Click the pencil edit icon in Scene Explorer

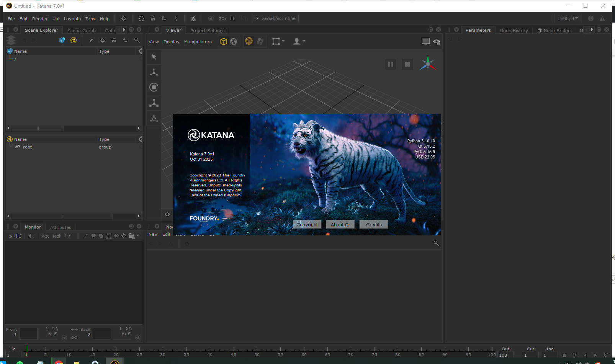[x=91, y=40]
